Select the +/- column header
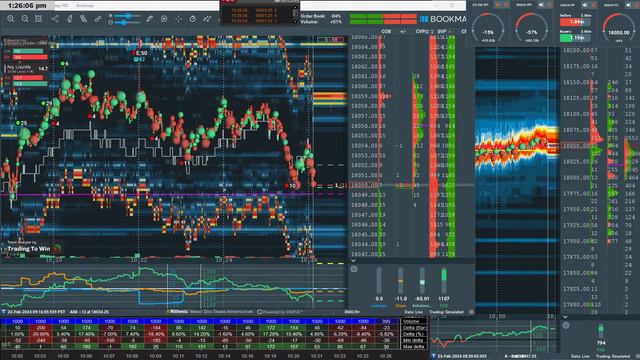Viewport: 640px width, 360px height. point(403,31)
